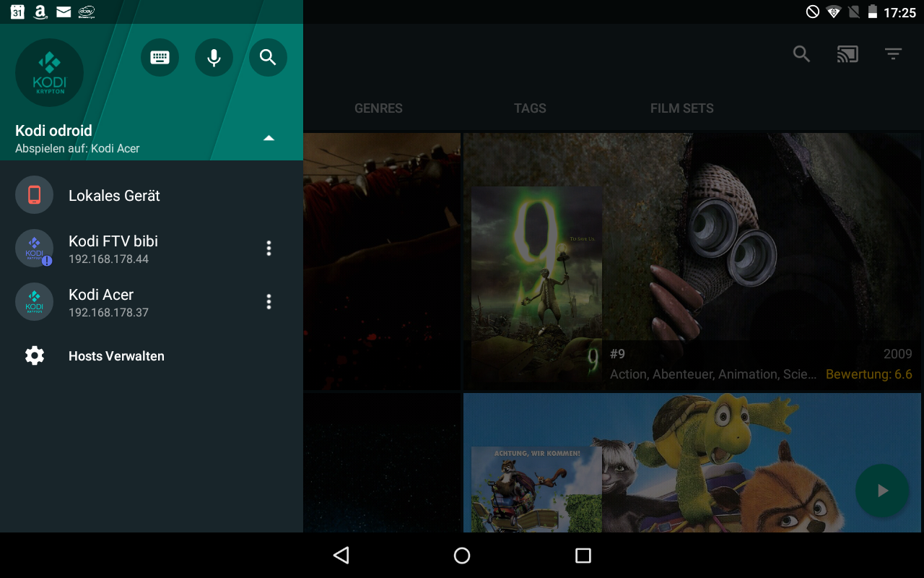
Task: Click the Bewertung: 6.6 rating text
Action: tap(869, 374)
